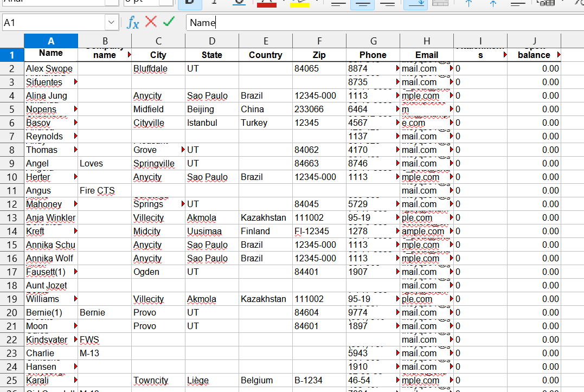Image resolution: width=584 pixels, height=392 pixels.
Task: Select the cell Belgium
Action: [266, 381]
